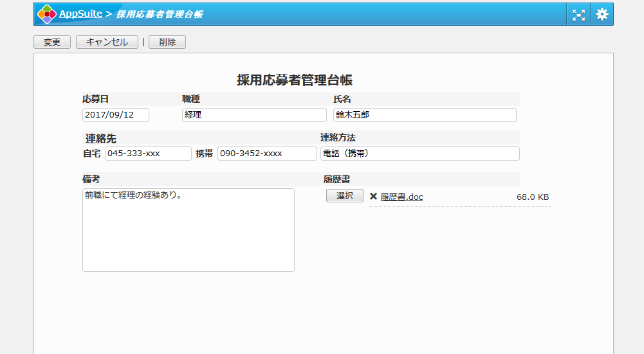Screen dimensions: 644x354
Task: Click the 選択 file chooser button
Action: click(344, 196)
